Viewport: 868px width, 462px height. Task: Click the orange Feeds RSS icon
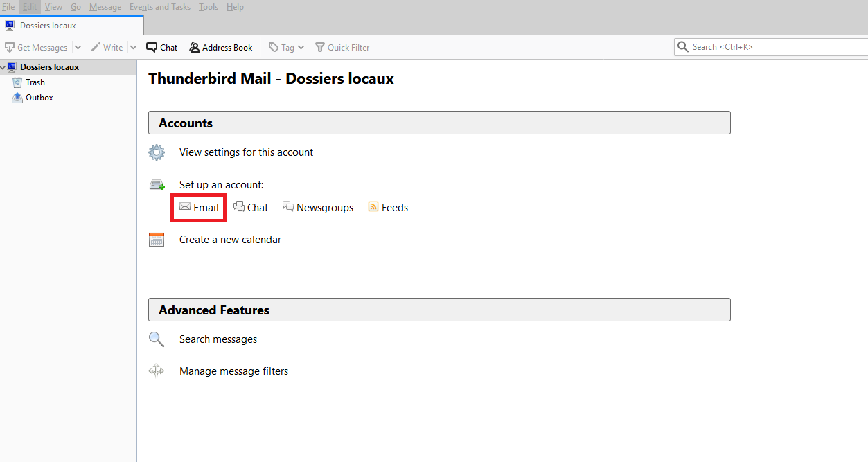click(x=373, y=206)
